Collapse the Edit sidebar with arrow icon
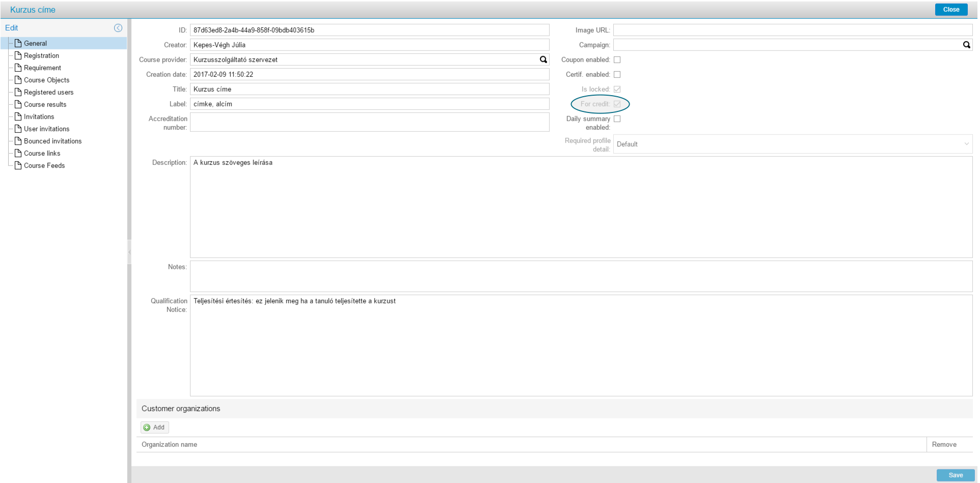Screen dimensions: 980x483 pos(118,28)
